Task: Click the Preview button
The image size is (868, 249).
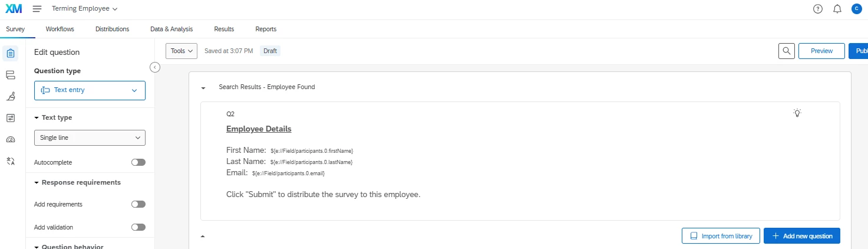Action: tap(821, 51)
